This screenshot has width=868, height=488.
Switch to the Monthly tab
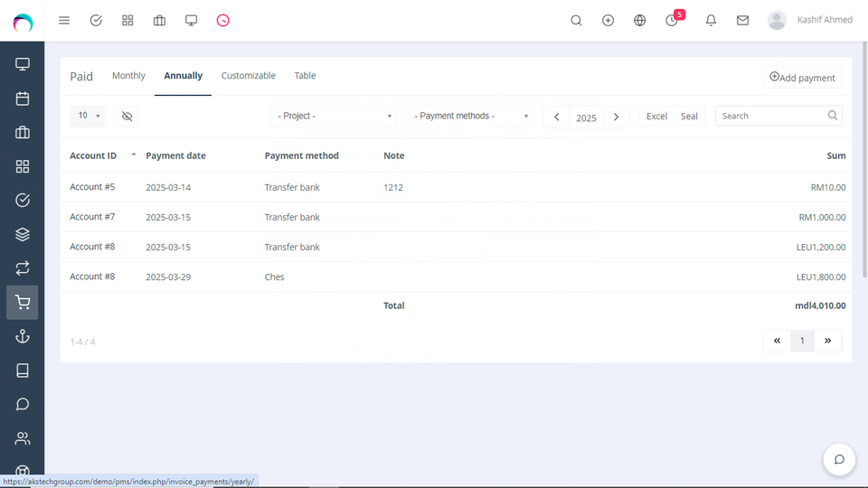point(128,76)
